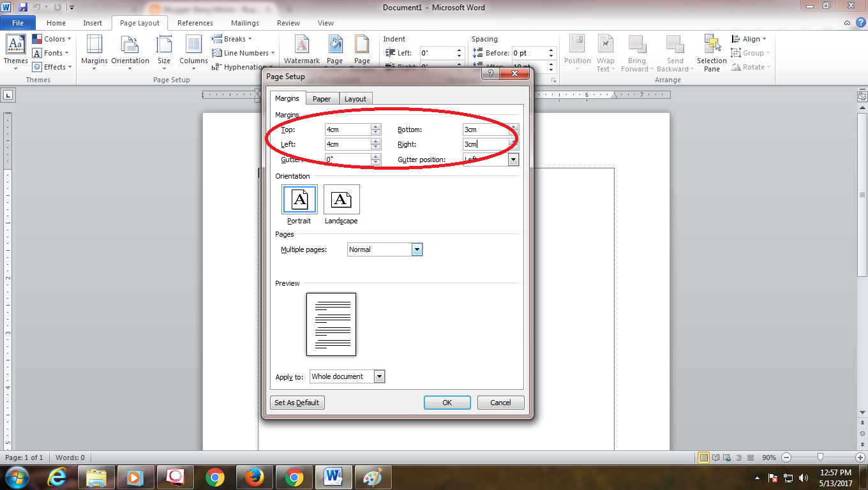This screenshot has width=868, height=490.
Task: Open the Selection Pane
Action: pyautogui.click(x=712, y=52)
